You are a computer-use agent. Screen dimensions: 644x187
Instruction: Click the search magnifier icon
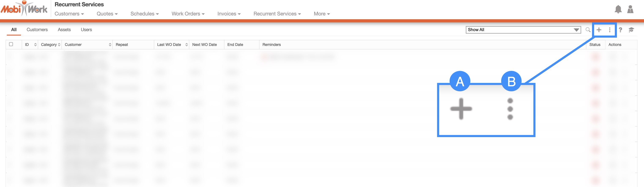588,30
